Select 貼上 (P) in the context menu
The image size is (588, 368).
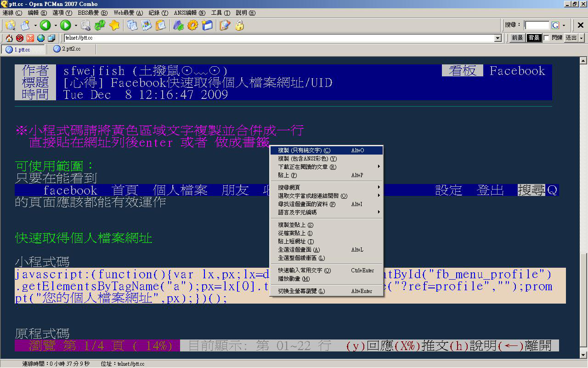coord(327,175)
